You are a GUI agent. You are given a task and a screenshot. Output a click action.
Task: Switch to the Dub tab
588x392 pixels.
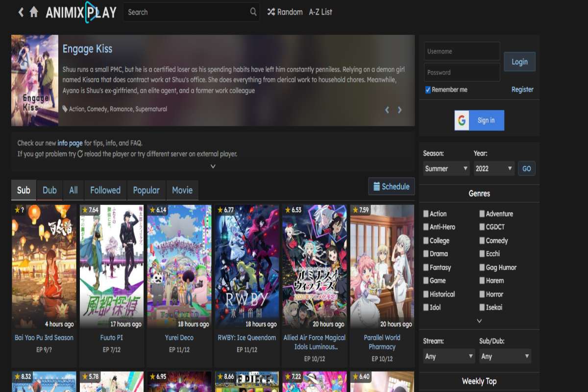click(49, 190)
